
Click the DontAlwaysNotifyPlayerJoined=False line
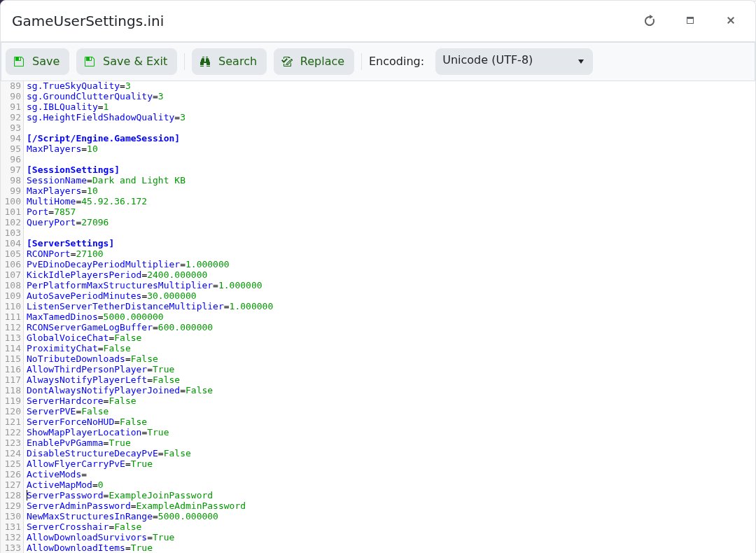(120, 391)
